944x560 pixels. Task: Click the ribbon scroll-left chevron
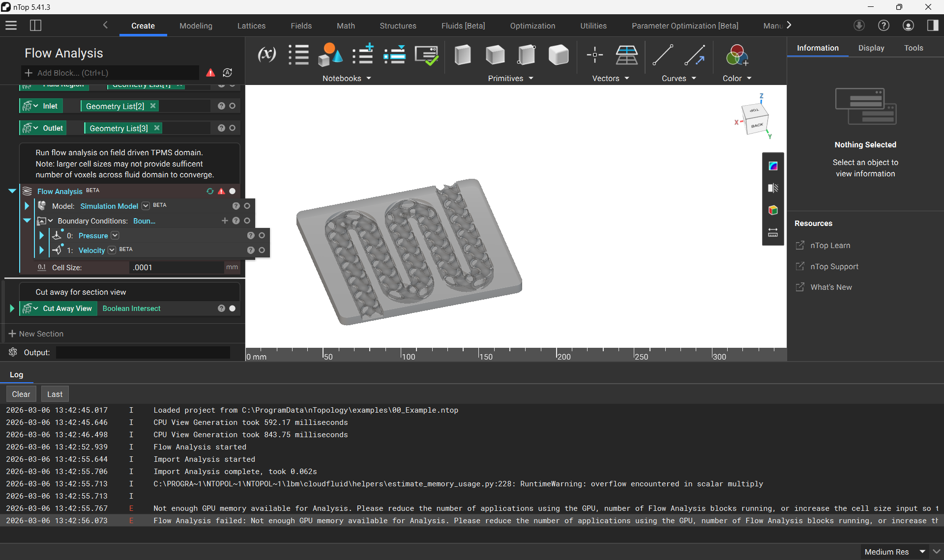[x=105, y=25]
